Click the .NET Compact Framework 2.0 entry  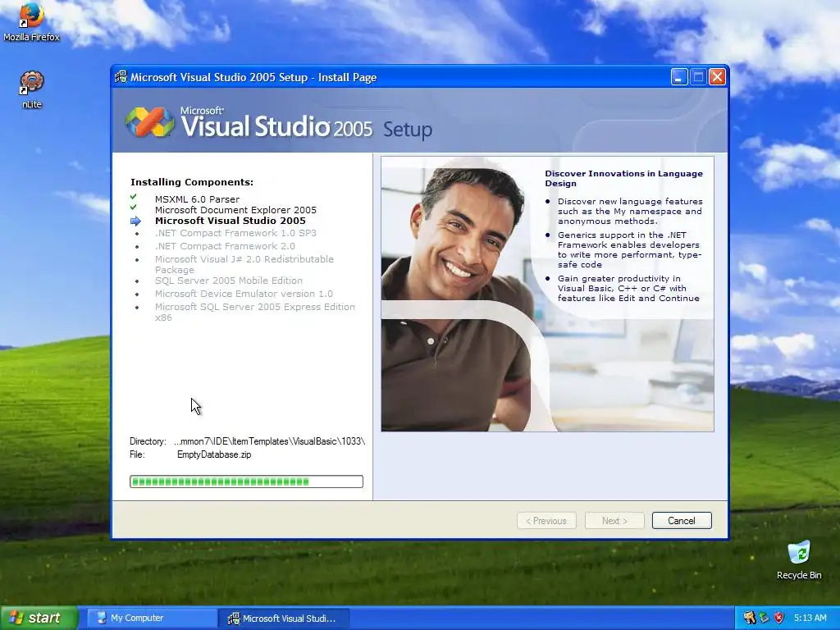coord(225,246)
